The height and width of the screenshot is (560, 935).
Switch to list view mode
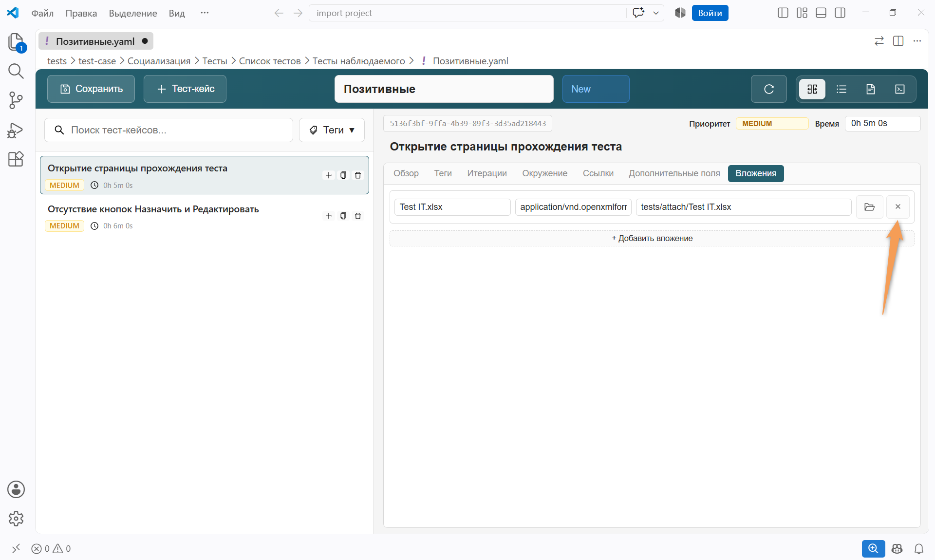point(841,89)
